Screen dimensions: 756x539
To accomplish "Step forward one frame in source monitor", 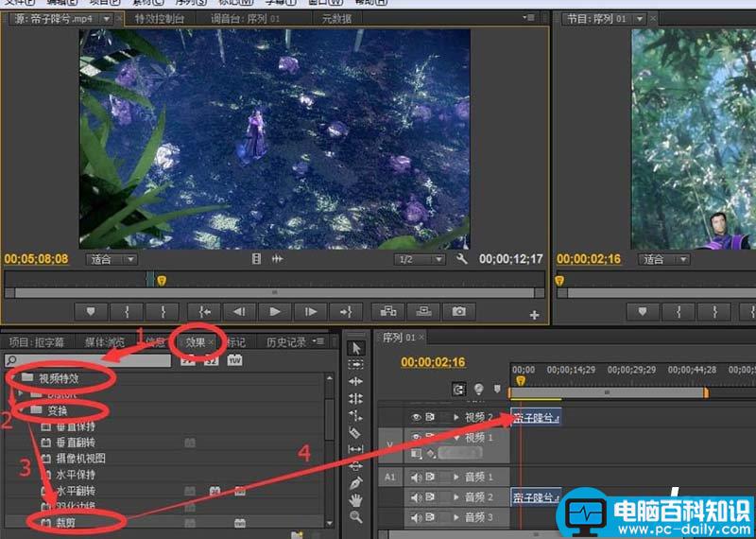I will tap(311, 312).
